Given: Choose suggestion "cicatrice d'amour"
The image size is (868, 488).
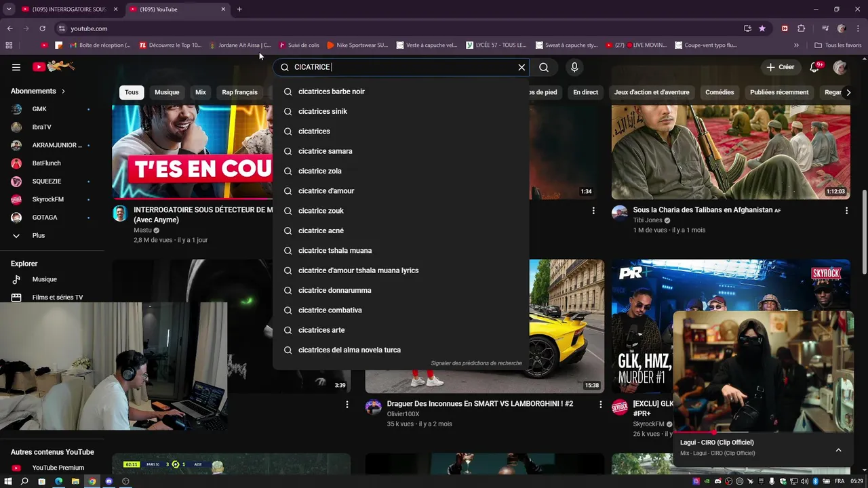Looking at the screenshot, I should 401,190.
